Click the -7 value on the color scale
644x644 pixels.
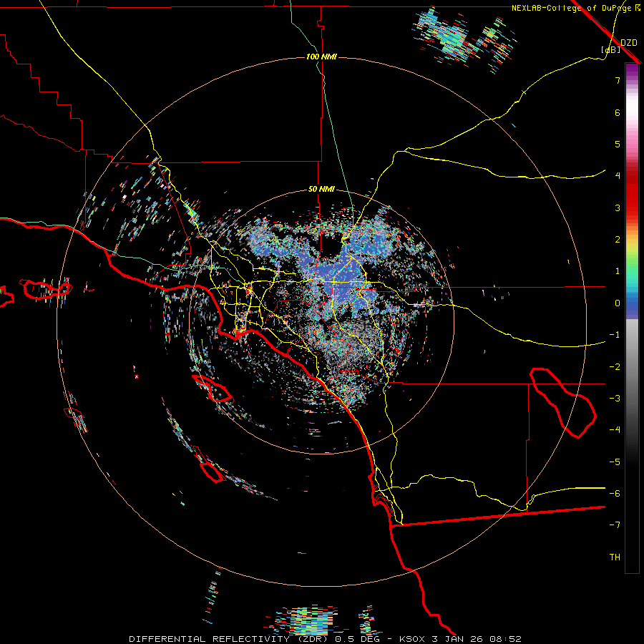coord(615,525)
